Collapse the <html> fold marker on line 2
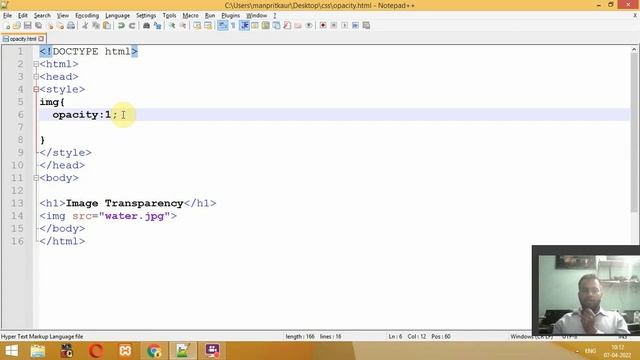Viewport: 640px width, 360px height. click(36, 64)
